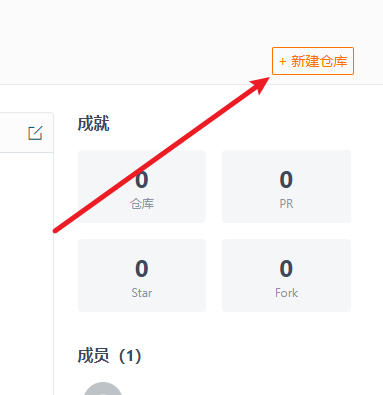The width and height of the screenshot is (383, 395).
Task: Open the PR achievement card
Action: click(x=286, y=186)
